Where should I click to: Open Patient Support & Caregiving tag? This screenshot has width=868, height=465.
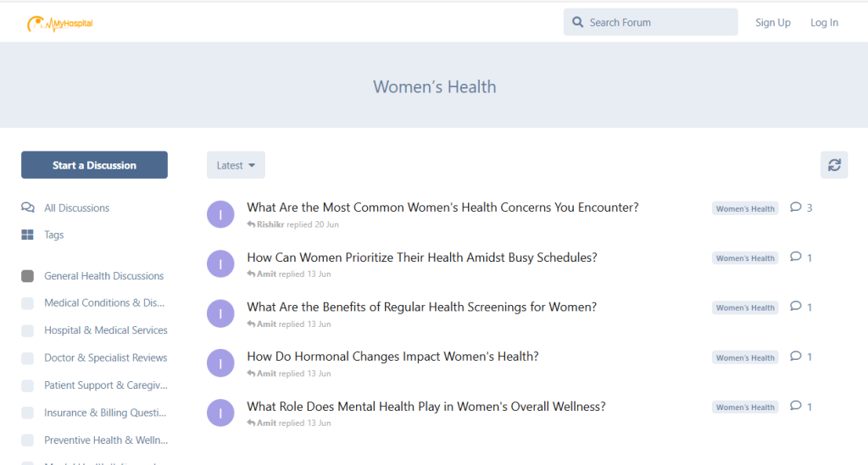pos(105,385)
